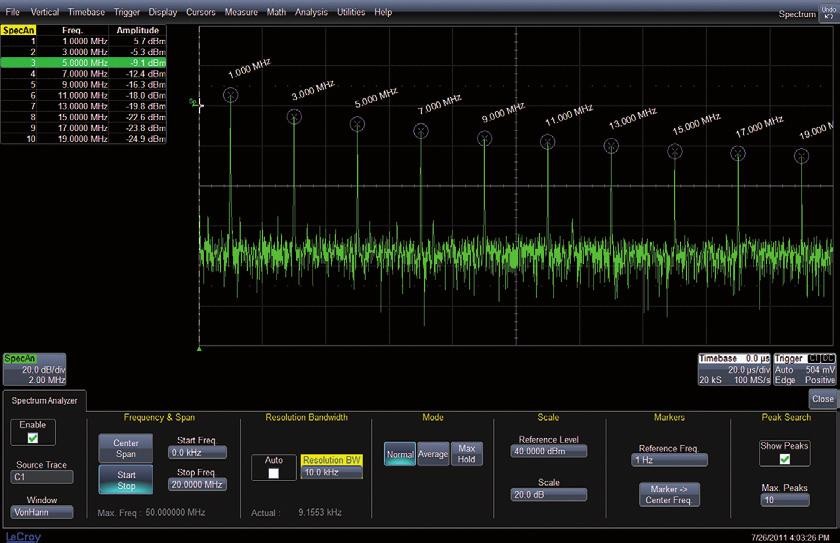
Task: Click the Undo icon at top right
Action: [x=828, y=13]
